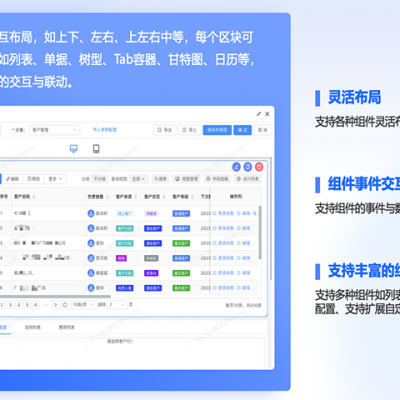Switch to desktop preview monitor icon
The height and width of the screenshot is (400, 400).
(74, 149)
